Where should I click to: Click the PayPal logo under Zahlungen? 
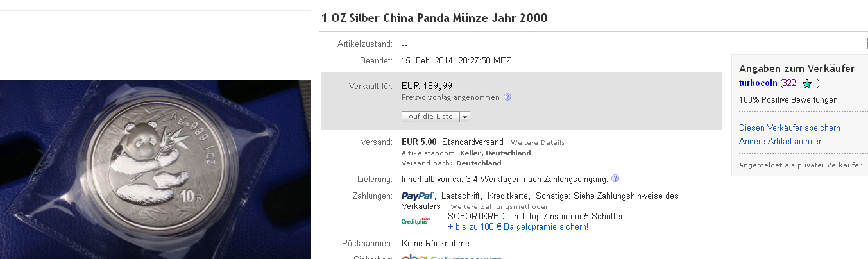[418, 196]
